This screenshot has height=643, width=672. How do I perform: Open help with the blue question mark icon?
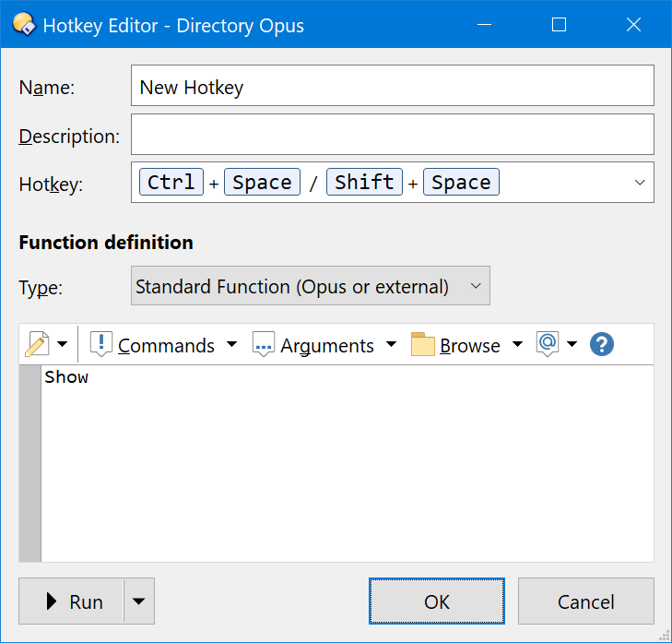point(602,344)
